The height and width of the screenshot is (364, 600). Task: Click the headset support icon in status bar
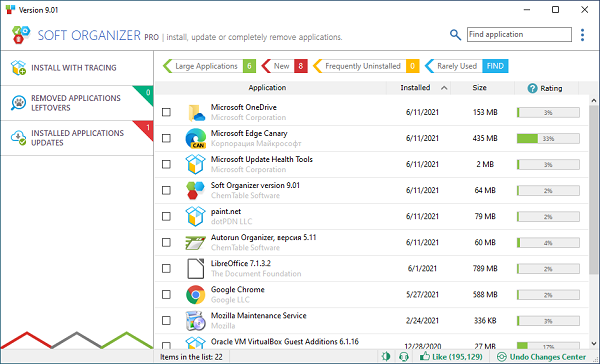pos(404,357)
